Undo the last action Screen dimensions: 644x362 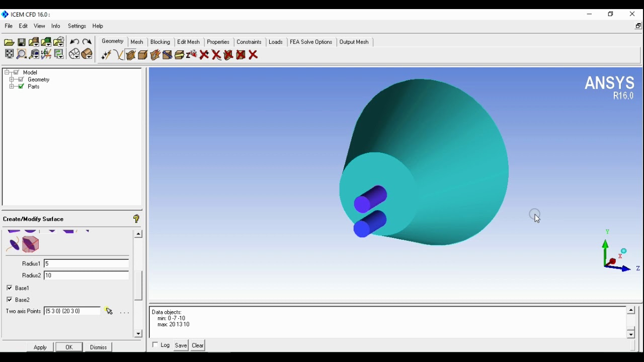[x=74, y=42]
